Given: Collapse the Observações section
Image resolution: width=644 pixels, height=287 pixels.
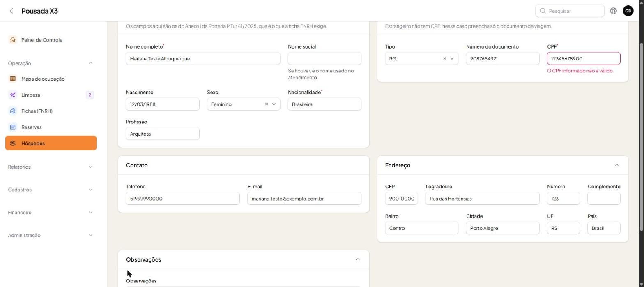Looking at the screenshot, I should (358, 259).
